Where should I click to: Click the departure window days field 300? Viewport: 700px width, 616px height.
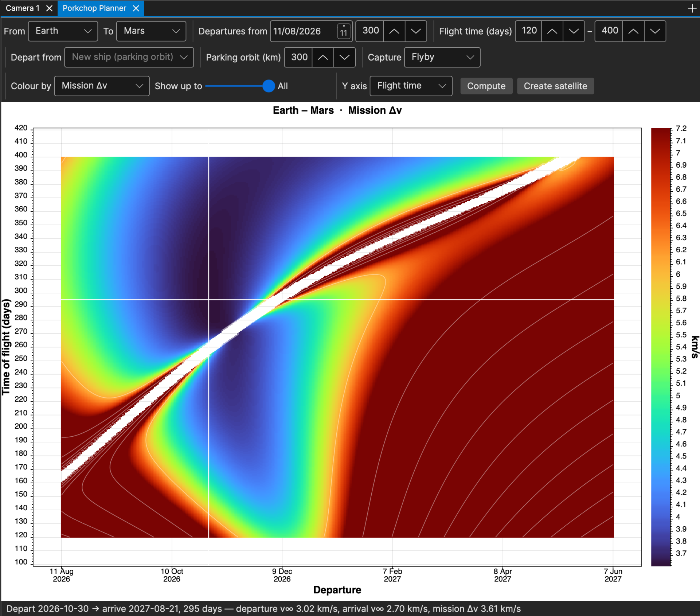click(370, 31)
